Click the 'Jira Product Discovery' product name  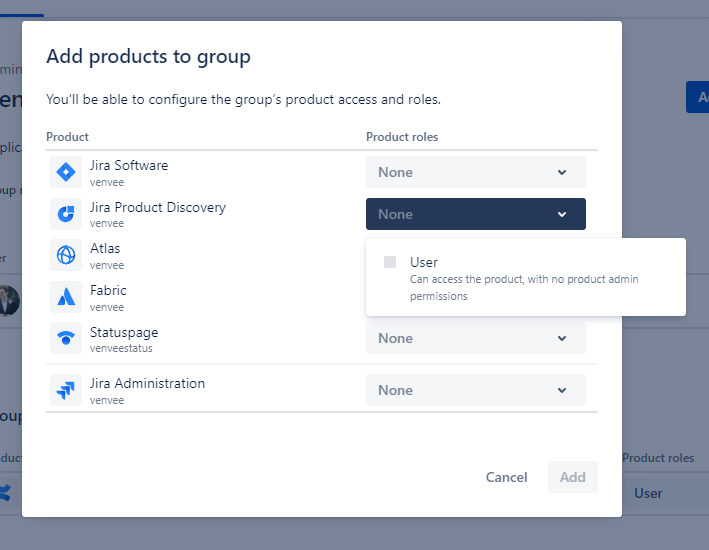(x=158, y=207)
